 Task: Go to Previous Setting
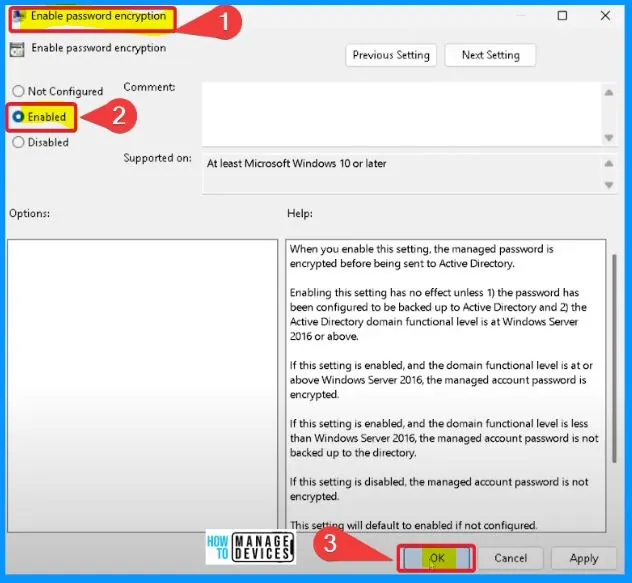pyautogui.click(x=391, y=55)
